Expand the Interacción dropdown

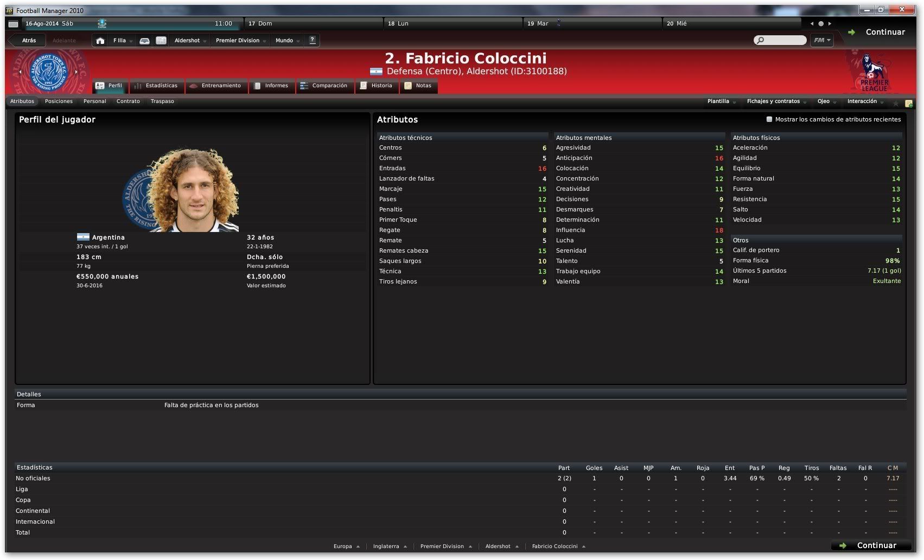[x=865, y=101]
